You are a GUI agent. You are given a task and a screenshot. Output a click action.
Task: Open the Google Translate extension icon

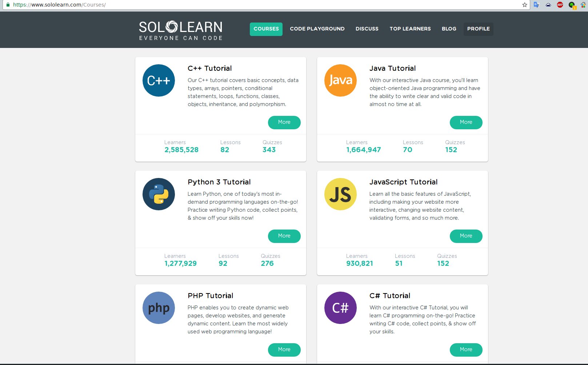[x=536, y=5]
